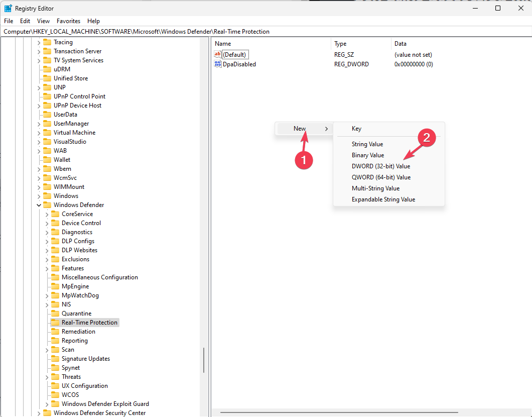Image resolution: width=532 pixels, height=417 pixels.
Task: Select the uDRM folder icon
Action: (x=48, y=69)
